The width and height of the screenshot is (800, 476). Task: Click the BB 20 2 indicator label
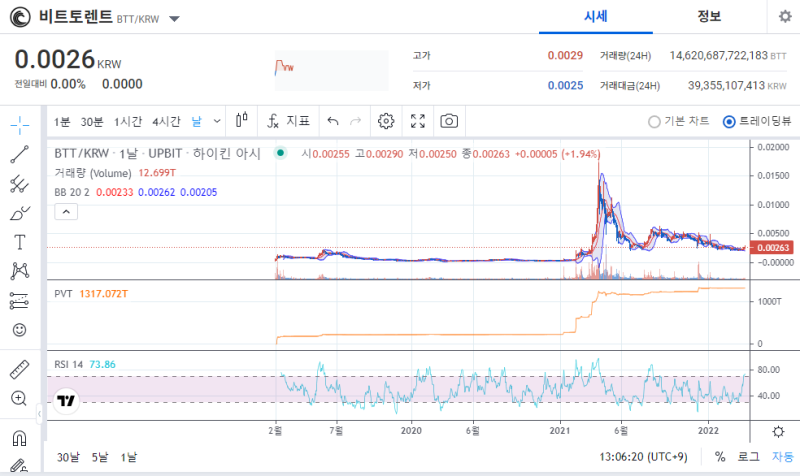tap(72, 192)
